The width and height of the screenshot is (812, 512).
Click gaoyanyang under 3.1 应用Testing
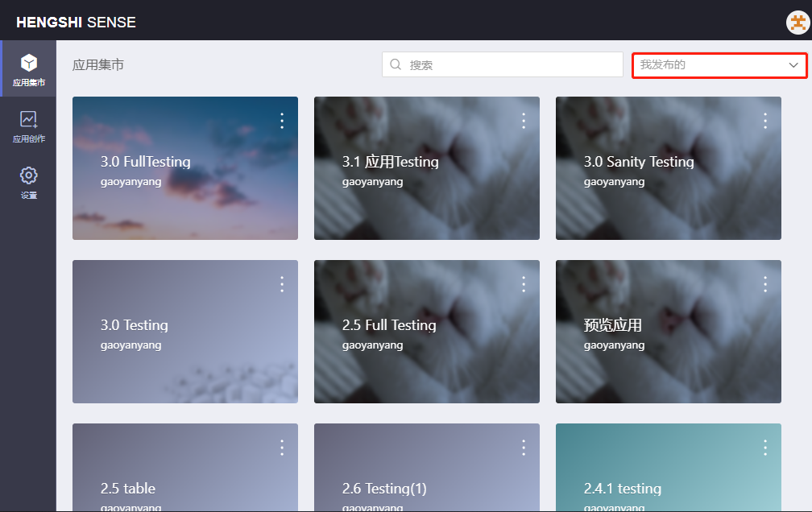pyautogui.click(x=372, y=182)
